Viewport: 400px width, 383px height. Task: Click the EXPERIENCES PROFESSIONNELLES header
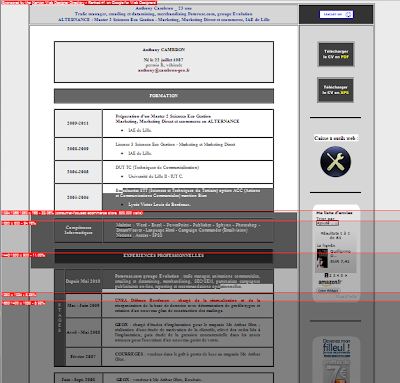click(164, 255)
